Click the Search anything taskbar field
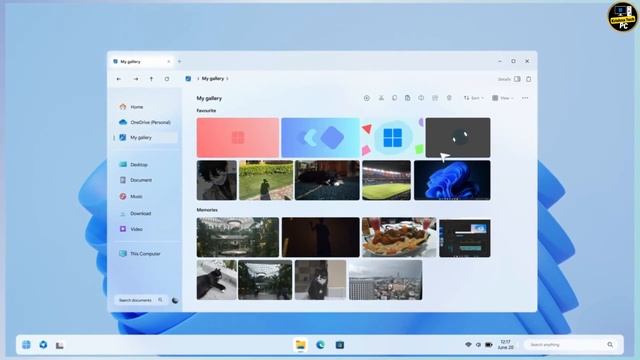The width and height of the screenshot is (640, 360). click(x=572, y=345)
